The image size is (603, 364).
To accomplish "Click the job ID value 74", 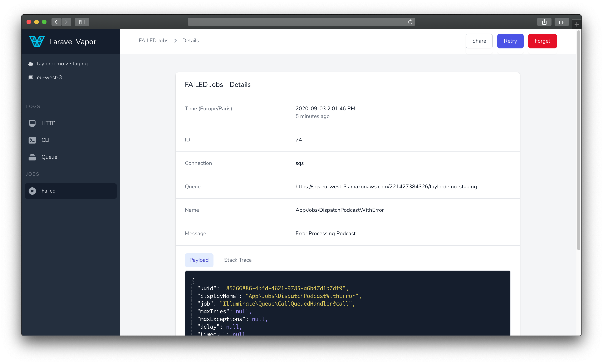I will point(299,140).
